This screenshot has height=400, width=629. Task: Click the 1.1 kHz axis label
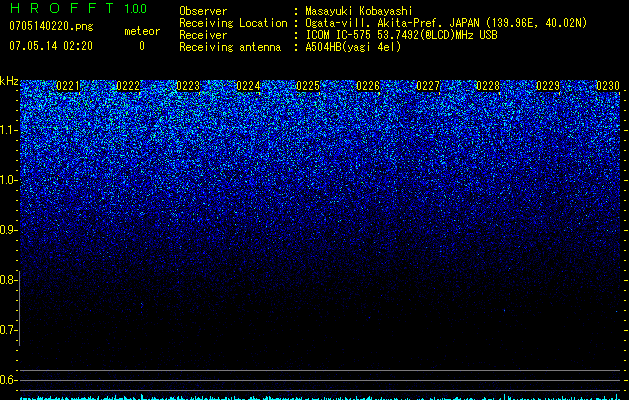coord(8,130)
